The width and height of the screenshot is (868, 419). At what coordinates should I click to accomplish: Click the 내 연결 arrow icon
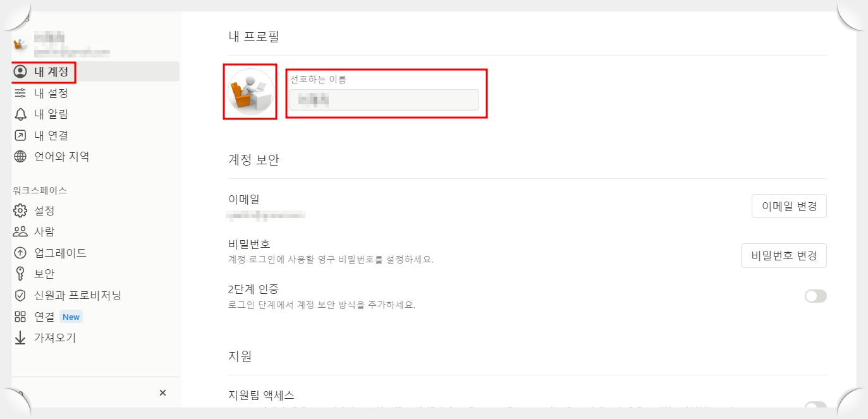tap(21, 135)
